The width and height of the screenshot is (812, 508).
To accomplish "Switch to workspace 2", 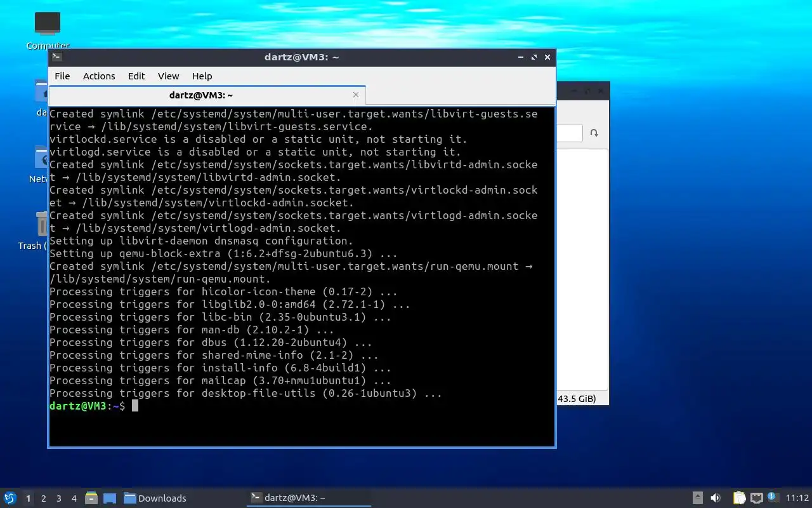I will (x=43, y=498).
